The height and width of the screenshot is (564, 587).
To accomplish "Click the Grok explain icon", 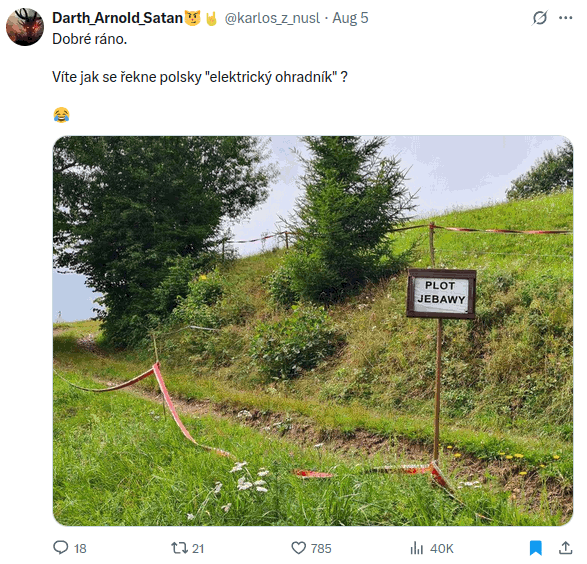I will point(539,18).
